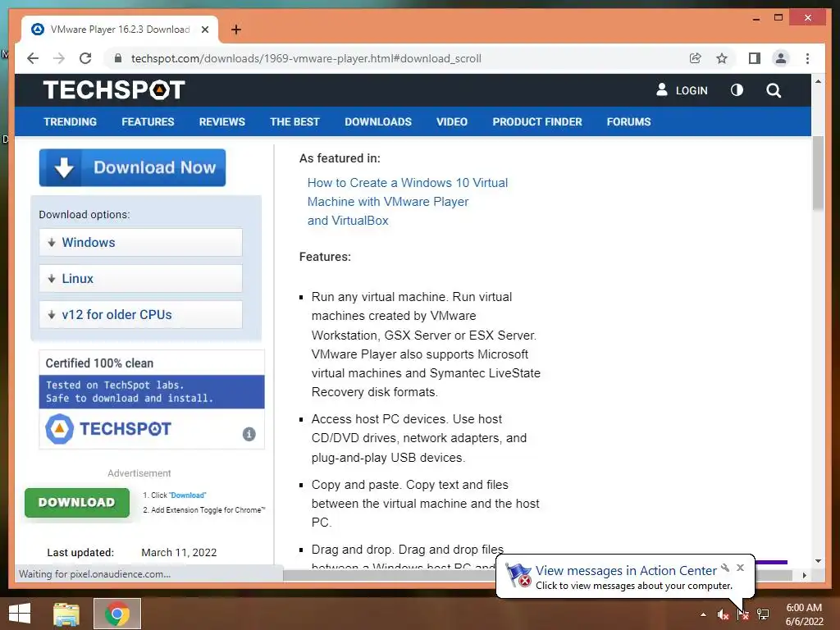The height and width of the screenshot is (630, 840).
Task: Click the LOGIN user link
Action: 682,90
